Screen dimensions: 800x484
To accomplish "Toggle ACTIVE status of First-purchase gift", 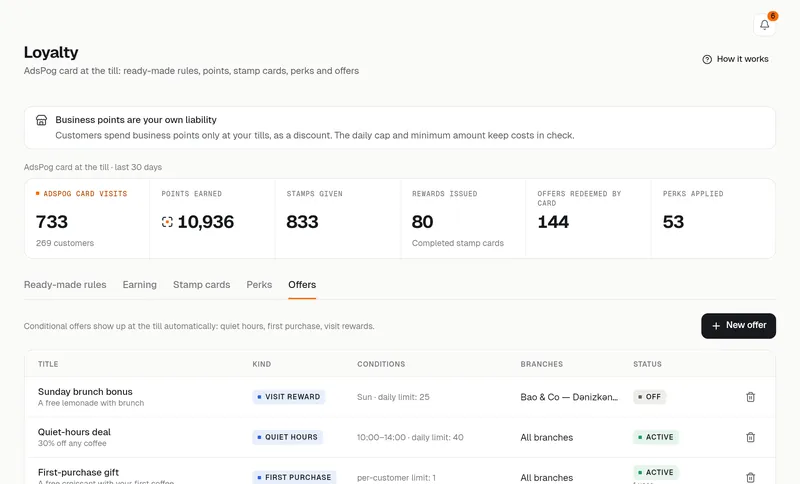I will point(656,472).
